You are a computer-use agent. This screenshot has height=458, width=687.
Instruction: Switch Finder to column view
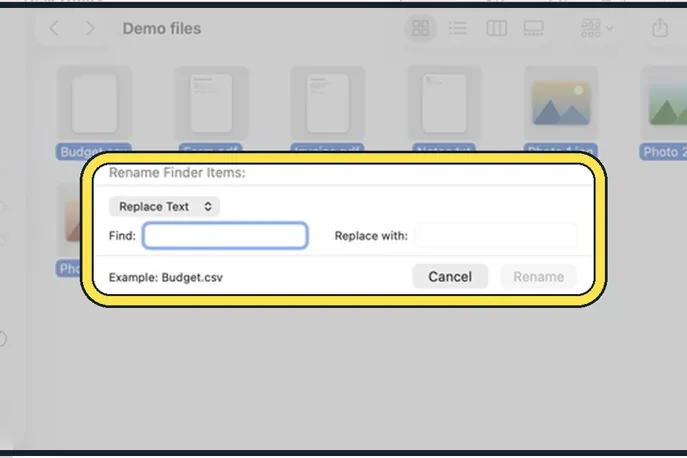click(x=496, y=28)
